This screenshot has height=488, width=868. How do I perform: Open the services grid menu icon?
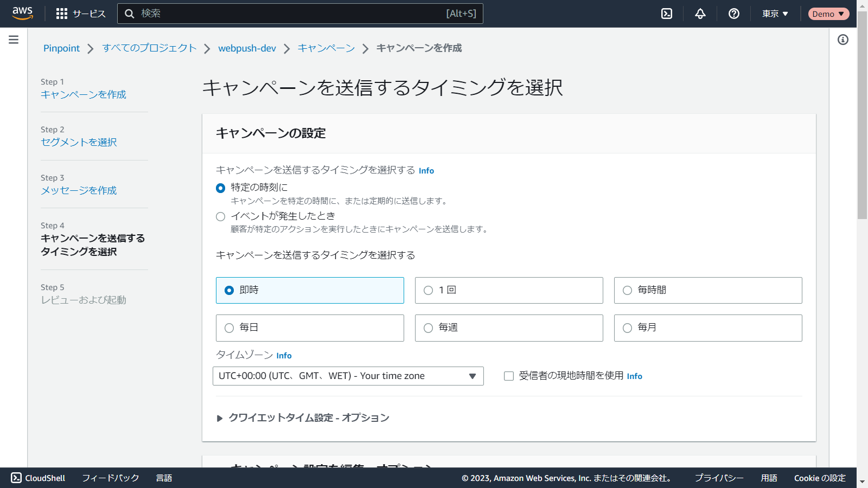(62, 14)
